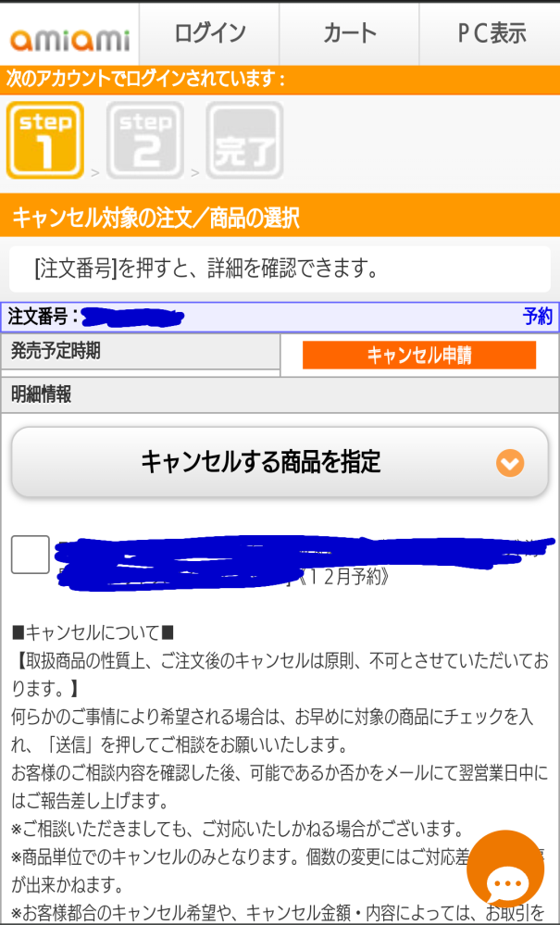Image resolution: width=560 pixels, height=925 pixels.
Task: Expand キャンセルする商品を指定 selector
Action: 280,462
